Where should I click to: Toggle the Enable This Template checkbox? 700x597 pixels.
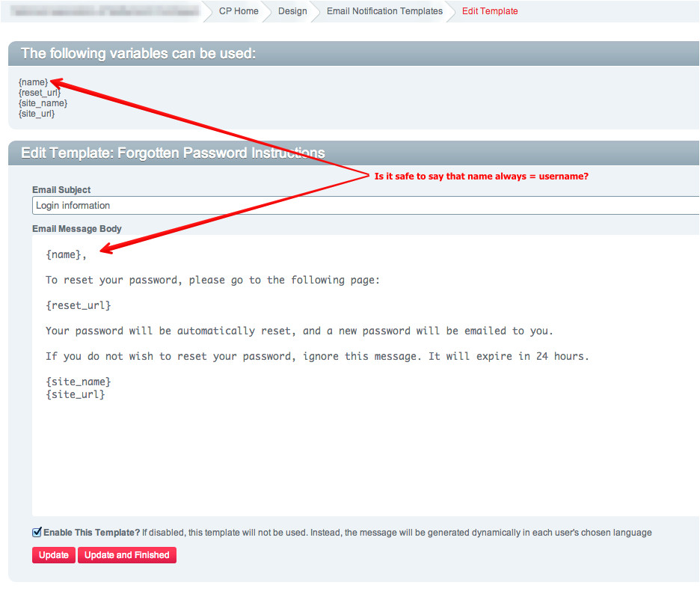(37, 532)
